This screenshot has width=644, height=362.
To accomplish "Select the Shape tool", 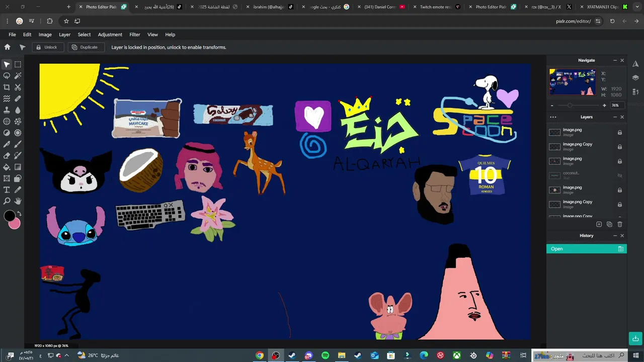I will [x=18, y=178].
